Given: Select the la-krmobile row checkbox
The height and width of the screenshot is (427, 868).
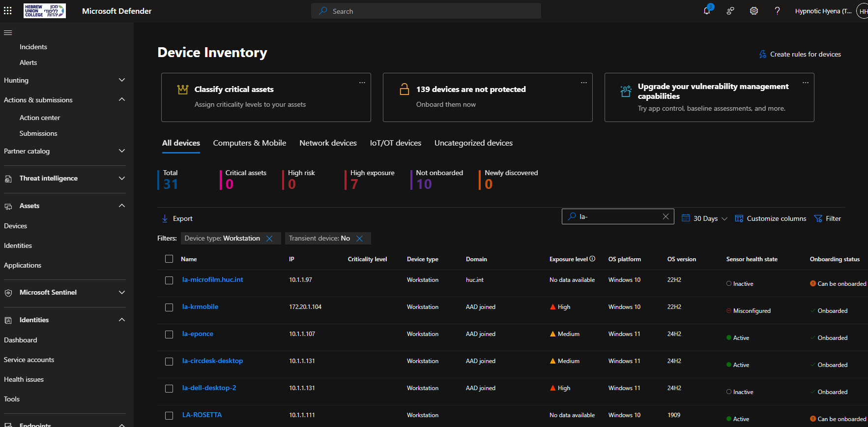Looking at the screenshot, I should [169, 307].
